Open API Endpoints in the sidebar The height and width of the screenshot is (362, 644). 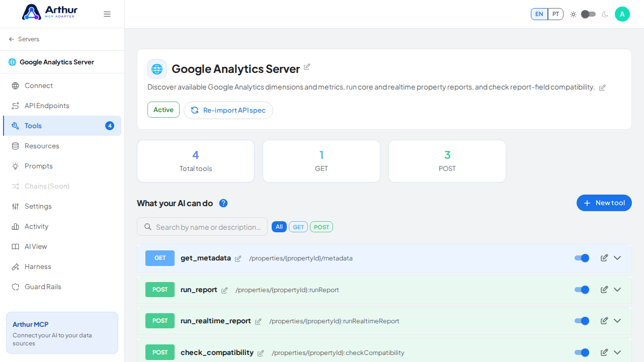tap(62, 106)
